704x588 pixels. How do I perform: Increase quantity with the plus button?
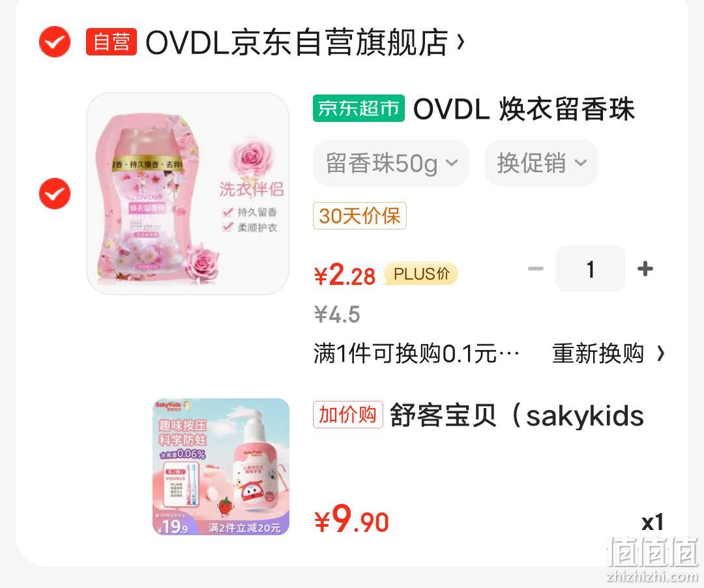pos(645,269)
